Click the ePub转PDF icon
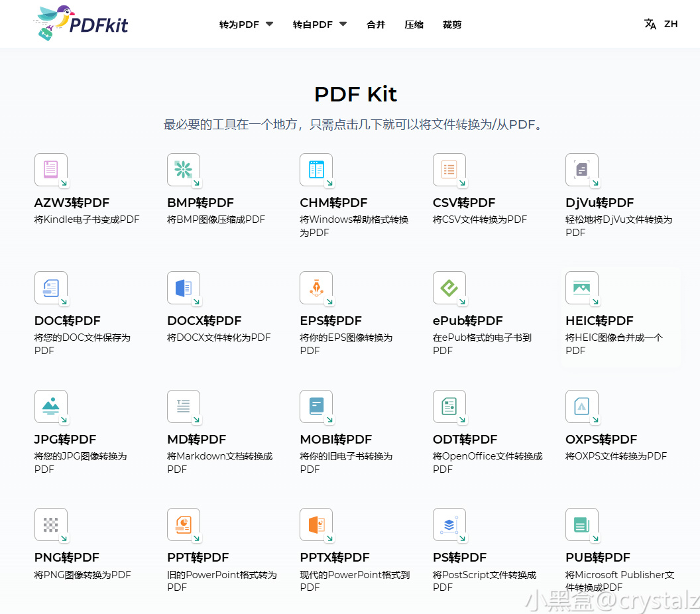700x614 pixels. [x=449, y=288]
